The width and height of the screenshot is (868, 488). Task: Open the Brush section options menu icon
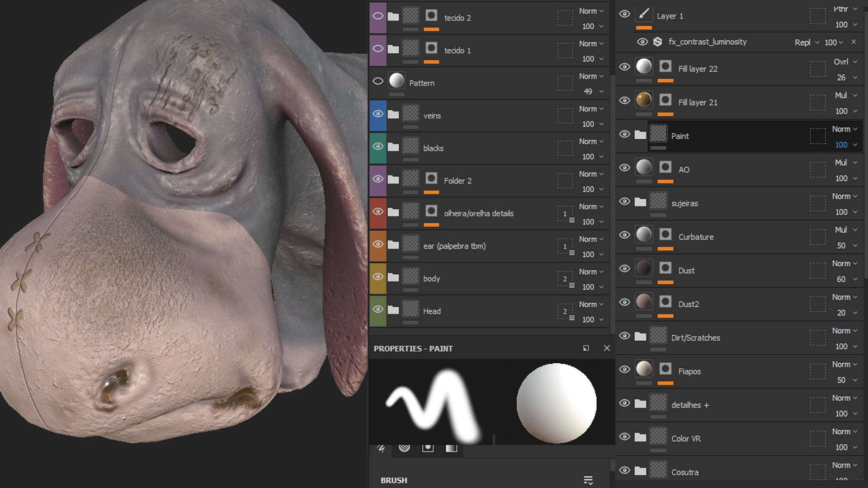588,480
